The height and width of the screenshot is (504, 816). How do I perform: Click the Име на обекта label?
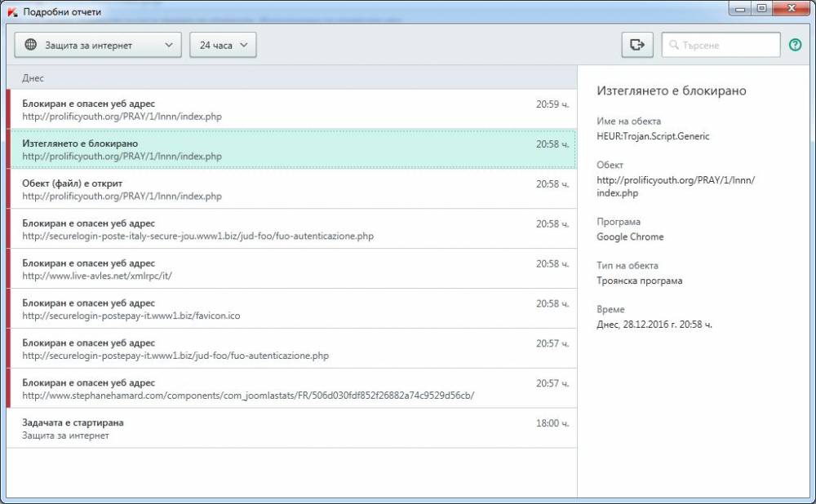click(628, 122)
